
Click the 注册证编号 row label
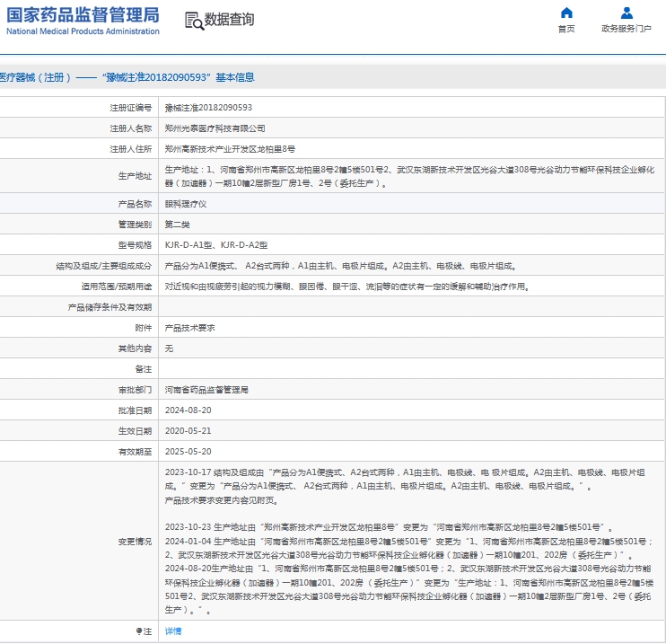pyautogui.click(x=130, y=108)
